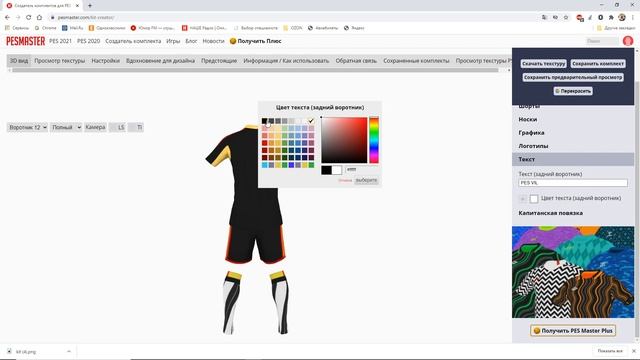Click the browser forward arrow
Image resolution: width=640 pixels, height=360 pixels.
click(x=18, y=18)
